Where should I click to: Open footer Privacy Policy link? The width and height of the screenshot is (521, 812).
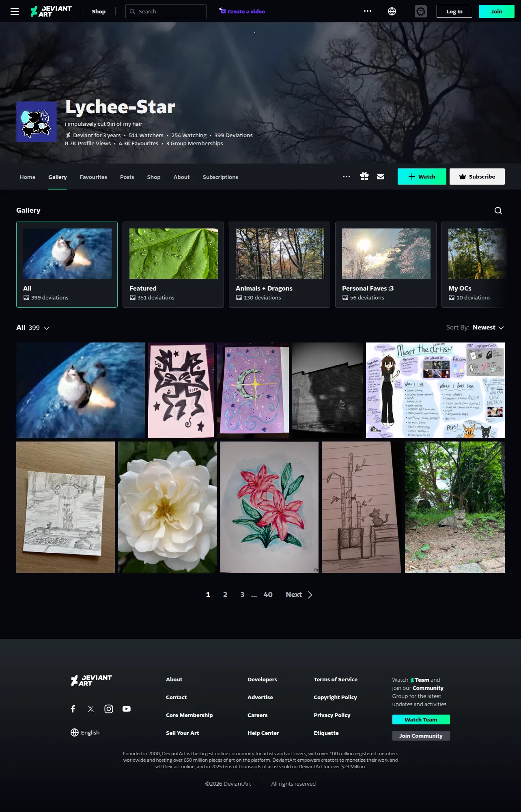[332, 715]
